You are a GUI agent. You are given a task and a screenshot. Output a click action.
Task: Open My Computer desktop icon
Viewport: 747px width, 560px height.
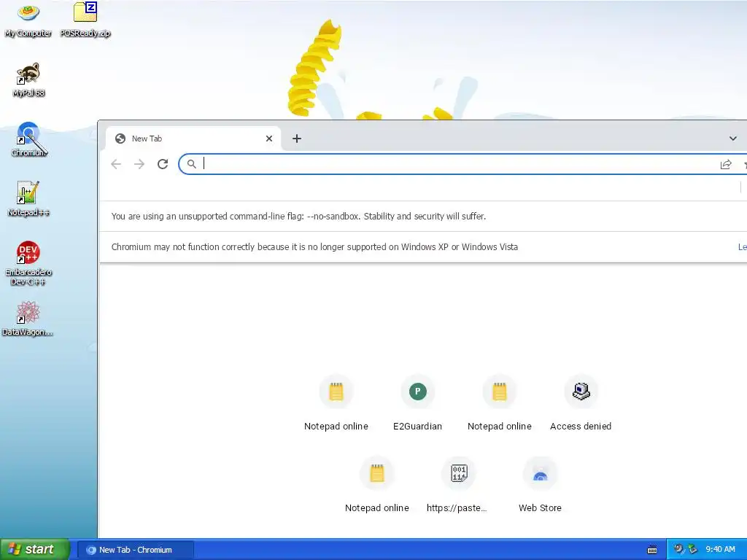(x=28, y=20)
